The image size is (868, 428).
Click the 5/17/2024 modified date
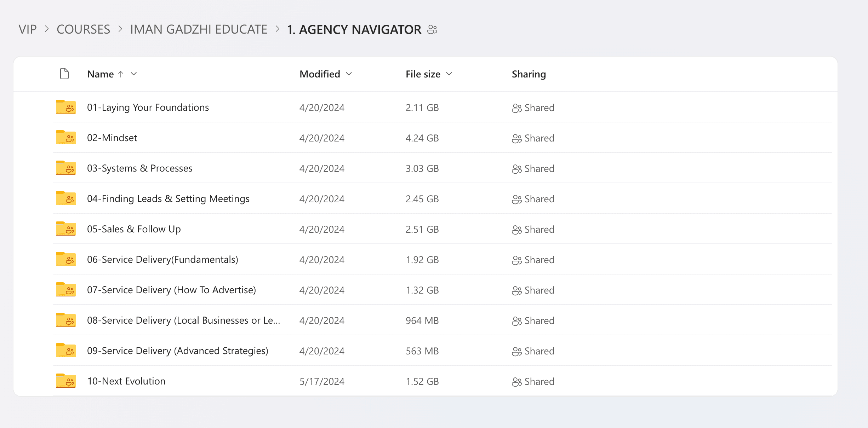coord(322,381)
